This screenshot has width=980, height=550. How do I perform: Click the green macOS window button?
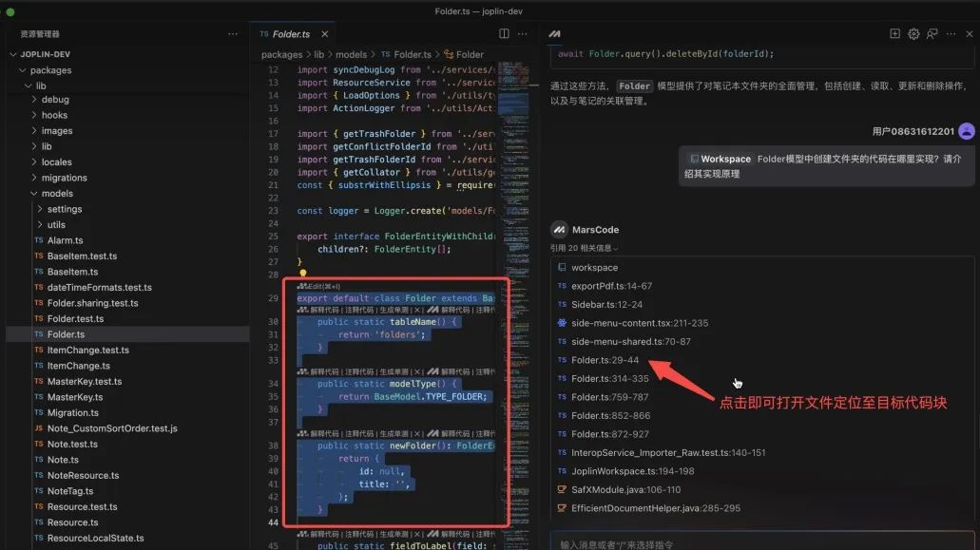pos(10,11)
